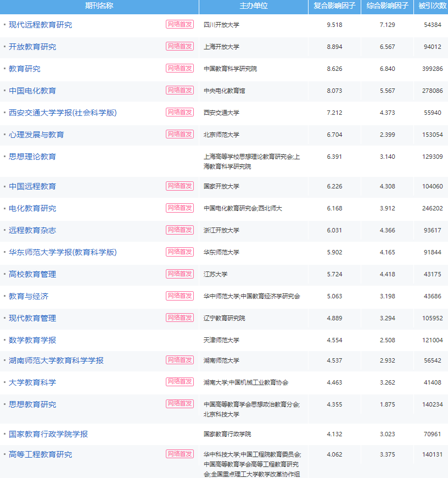Select composite factor value 1.875
This screenshot has height=478, width=448.
pyautogui.click(x=388, y=404)
